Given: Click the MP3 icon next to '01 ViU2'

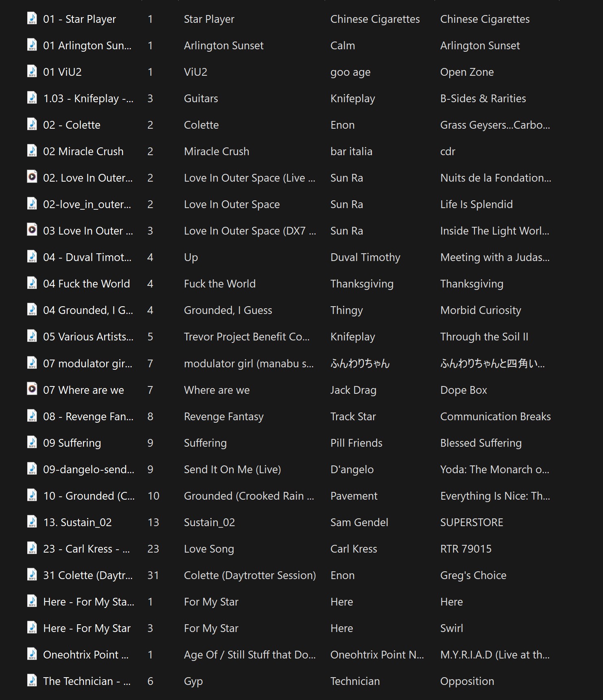Looking at the screenshot, I should click(32, 71).
